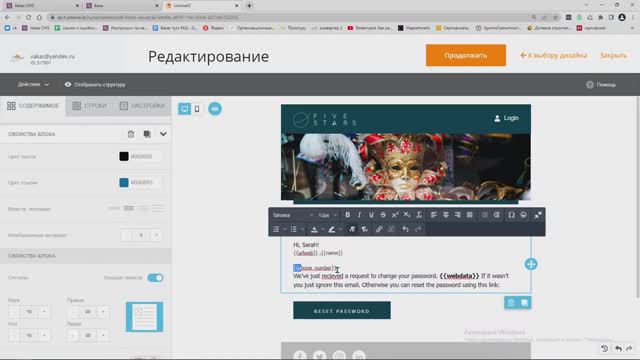Switch to mobile preview mode
The width and height of the screenshot is (640, 360).
point(197,109)
